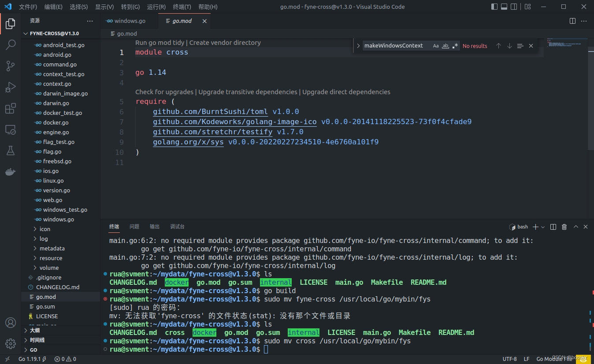Go to next find match arrow
This screenshot has width=594, height=364.
tap(509, 46)
